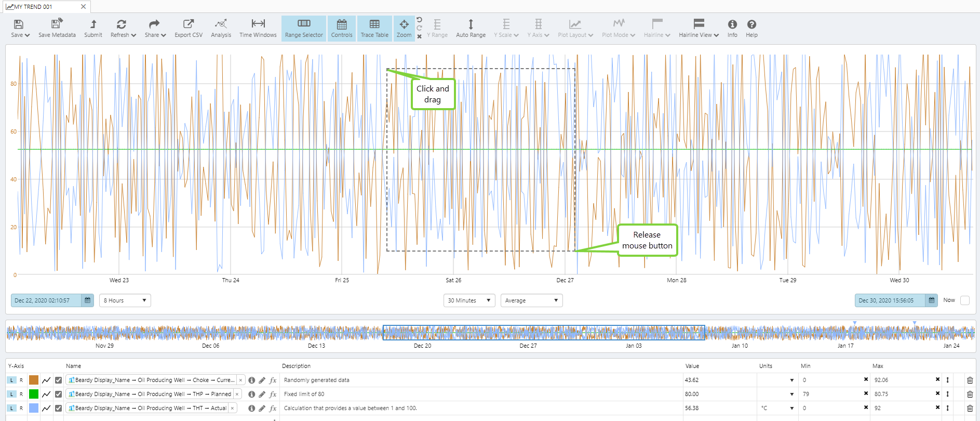This screenshot has width=980, height=421.
Task: Open function editor for the THP Planned trace
Action: pyautogui.click(x=273, y=394)
